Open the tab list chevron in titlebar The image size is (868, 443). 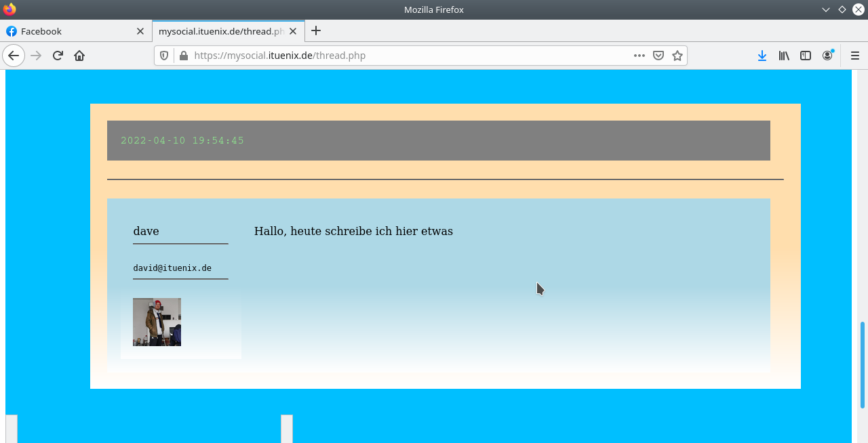(x=826, y=9)
